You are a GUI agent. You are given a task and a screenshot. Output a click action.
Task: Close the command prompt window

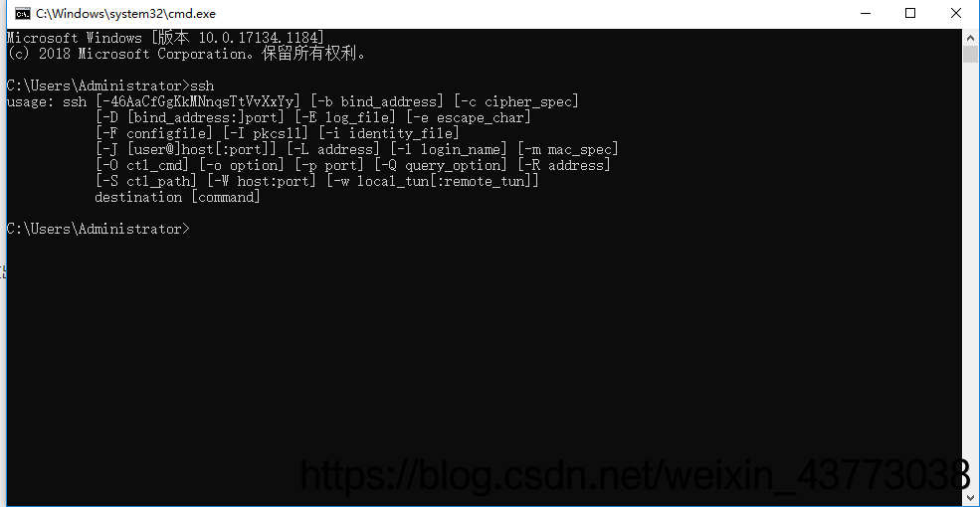pyautogui.click(x=956, y=13)
